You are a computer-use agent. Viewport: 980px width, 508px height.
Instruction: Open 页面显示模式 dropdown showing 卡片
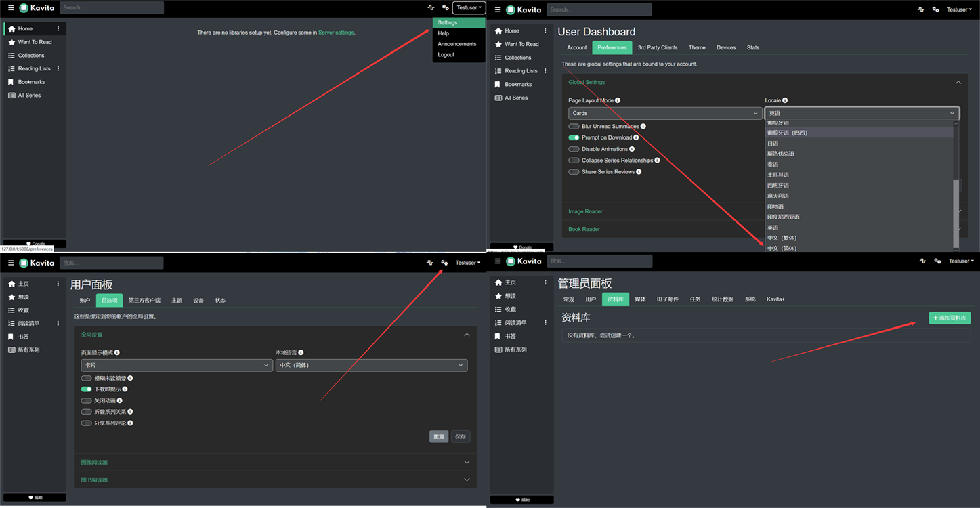coord(177,365)
